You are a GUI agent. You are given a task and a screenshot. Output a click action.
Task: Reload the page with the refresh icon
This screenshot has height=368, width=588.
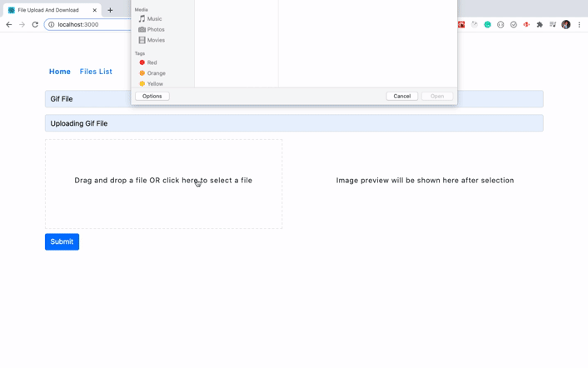(x=35, y=25)
